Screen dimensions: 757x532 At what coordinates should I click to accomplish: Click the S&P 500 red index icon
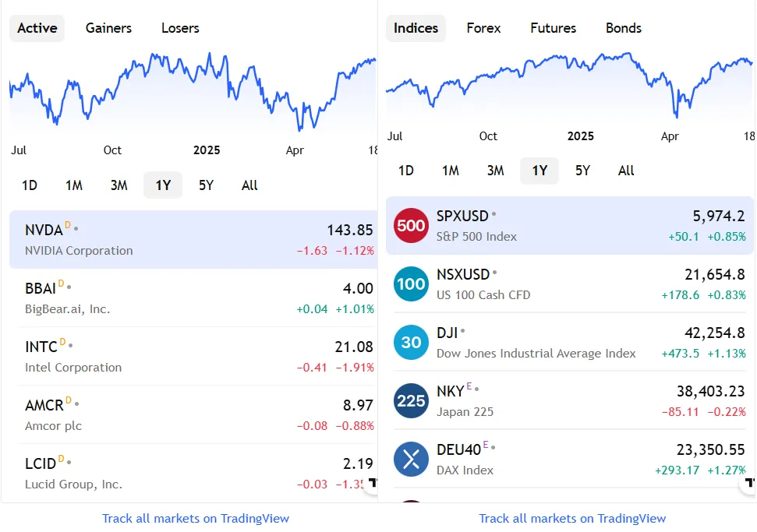411,226
